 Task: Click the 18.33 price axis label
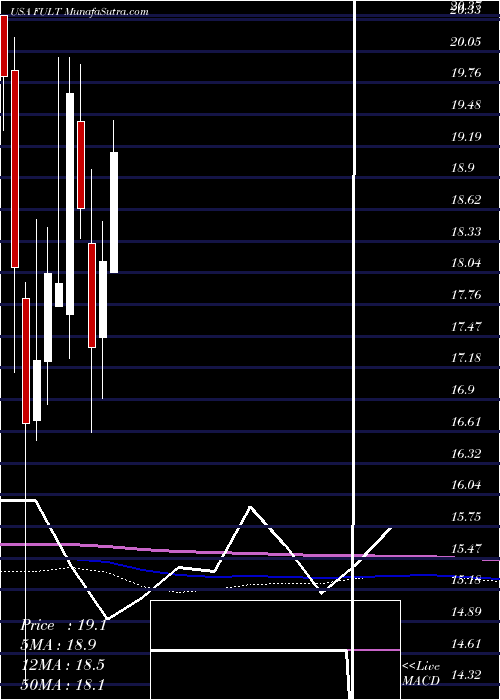[466, 231]
